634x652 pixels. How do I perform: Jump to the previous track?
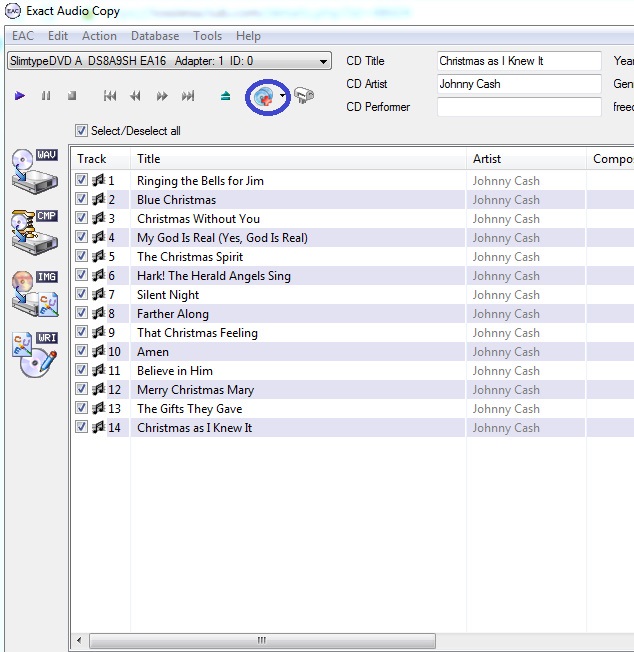(110, 96)
